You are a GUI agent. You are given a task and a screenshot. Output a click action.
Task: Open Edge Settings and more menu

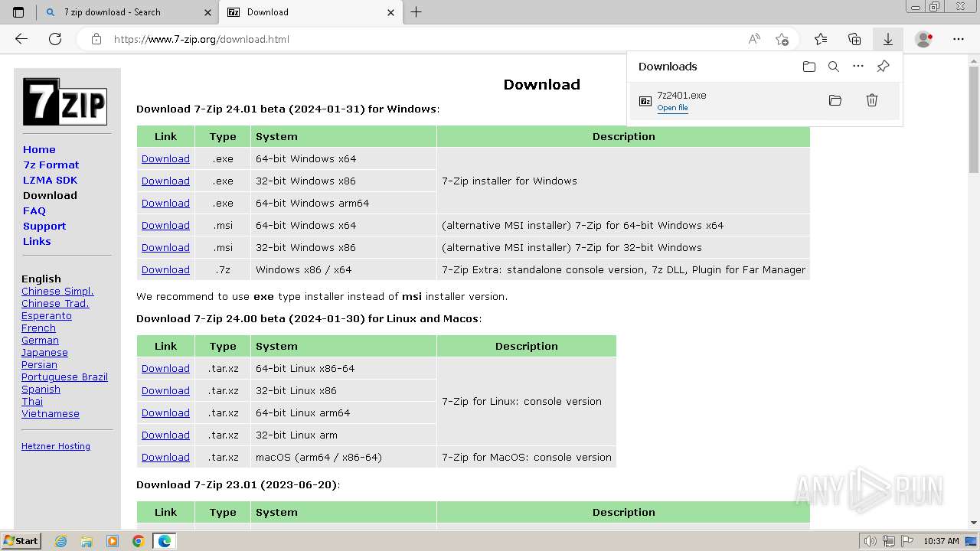coord(959,39)
